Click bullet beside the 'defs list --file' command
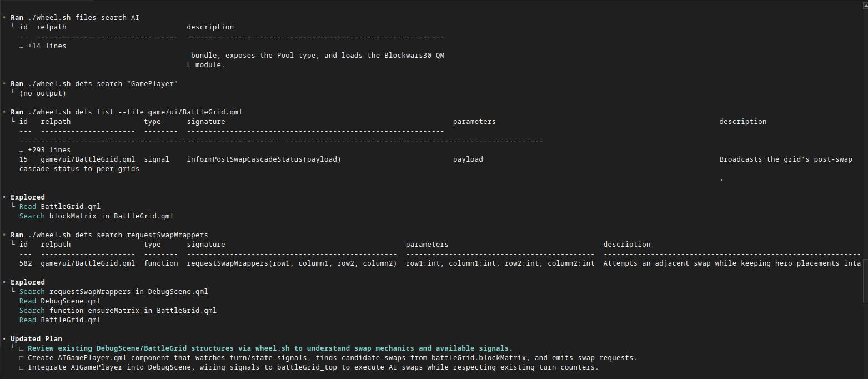 tap(4, 112)
